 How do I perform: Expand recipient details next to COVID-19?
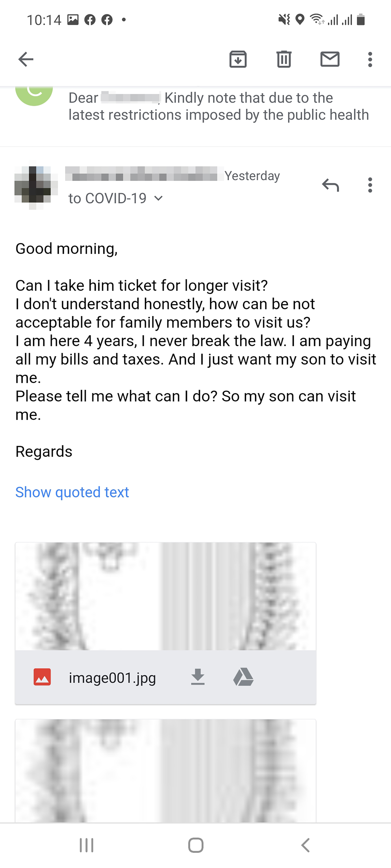tap(158, 199)
